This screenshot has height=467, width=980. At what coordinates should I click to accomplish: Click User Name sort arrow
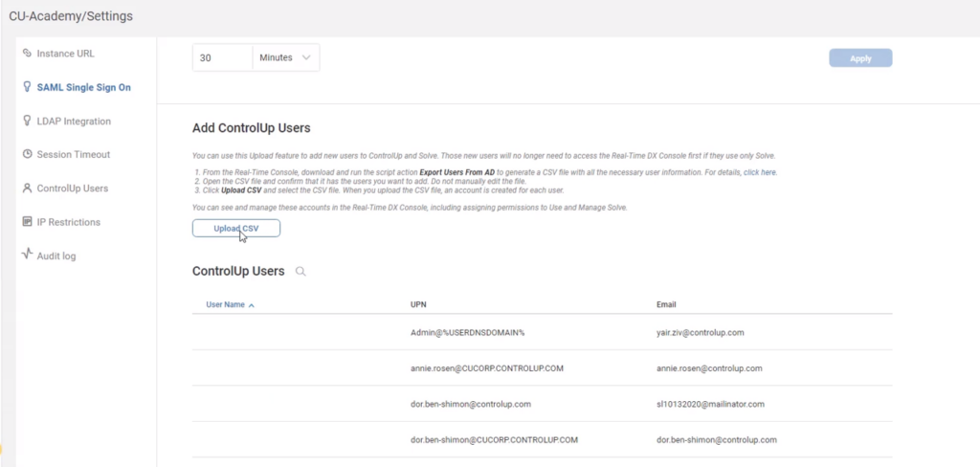point(252,305)
